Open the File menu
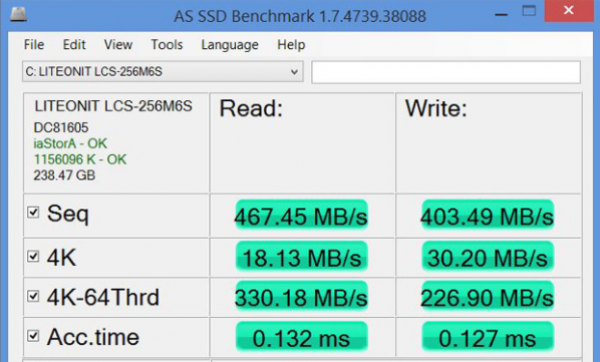 [34, 45]
